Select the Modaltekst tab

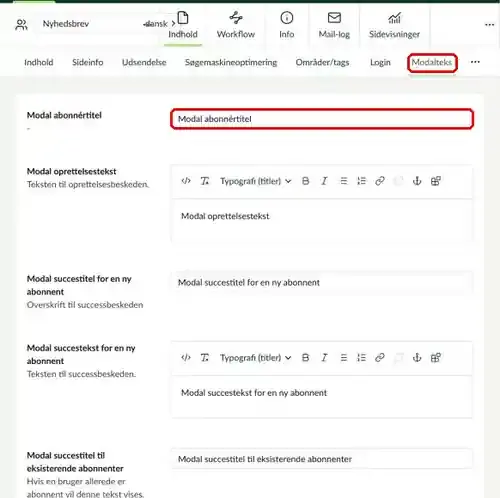[x=432, y=62]
